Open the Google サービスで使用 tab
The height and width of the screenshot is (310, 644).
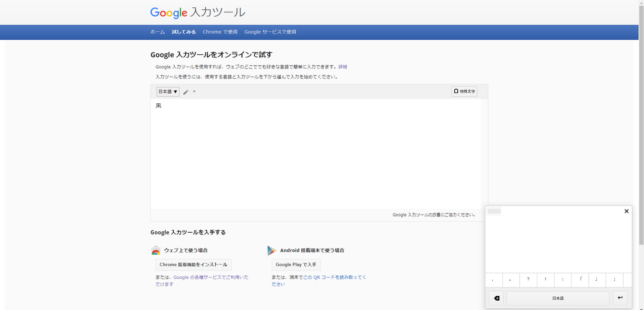270,32
